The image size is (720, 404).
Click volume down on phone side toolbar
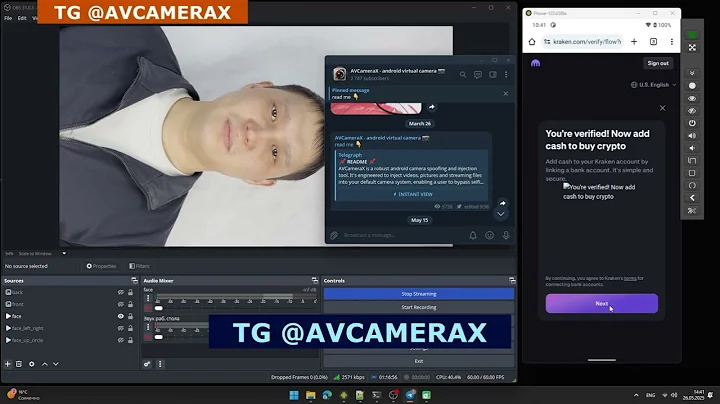point(692,148)
